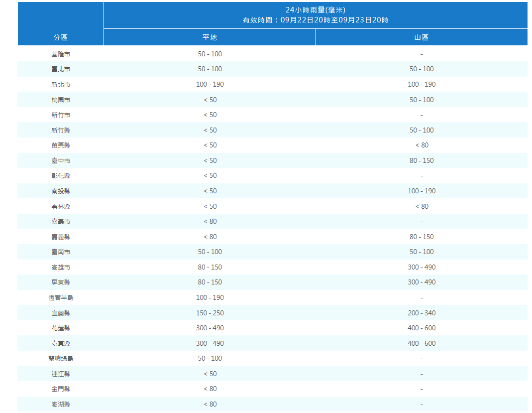Select the 恆春半島 row label

(x=61, y=298)
